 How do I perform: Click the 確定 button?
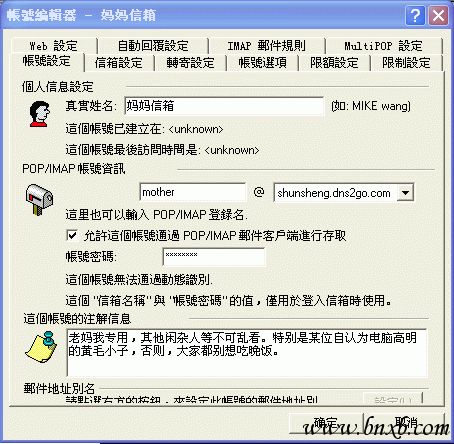[326, 423]
